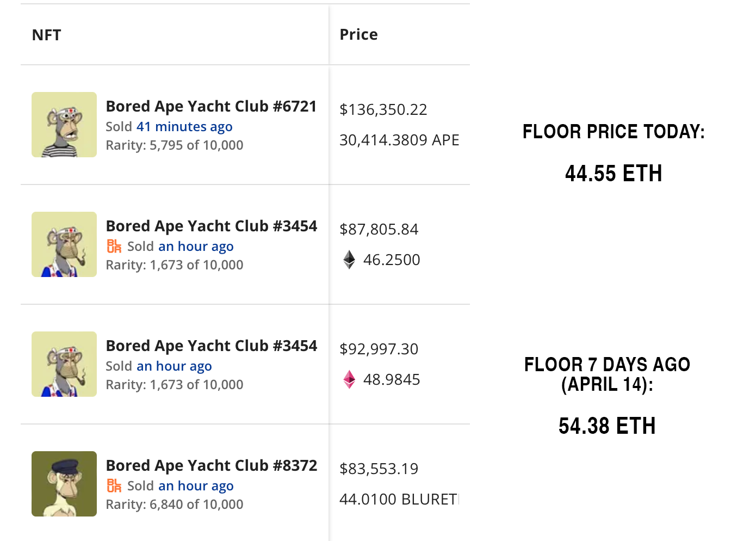This screenshot has height=541, width=756.
Task: Open the ape thumbnail in the $92,997.30 row
Action: click(64, 364)
